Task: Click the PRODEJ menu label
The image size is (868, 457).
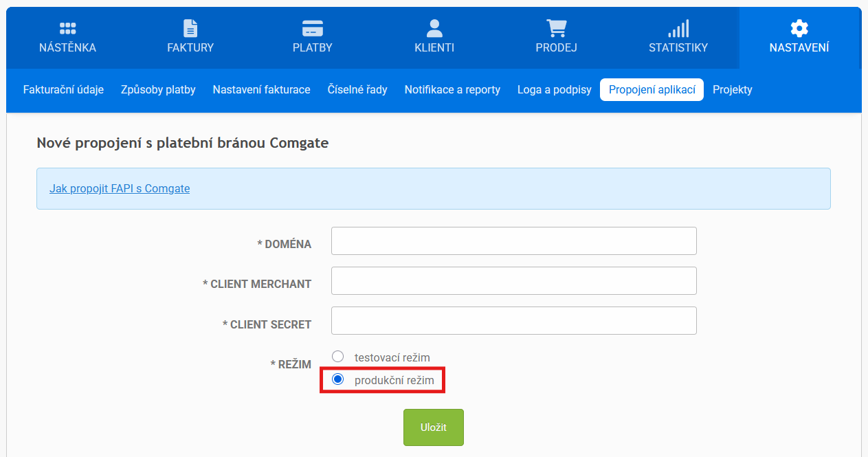Action: pos(556,47)
